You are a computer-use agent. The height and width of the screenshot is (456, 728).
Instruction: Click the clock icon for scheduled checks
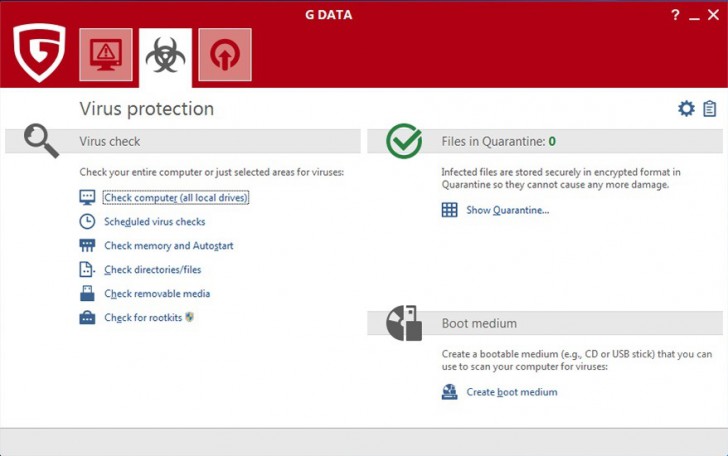click(87, 221)
